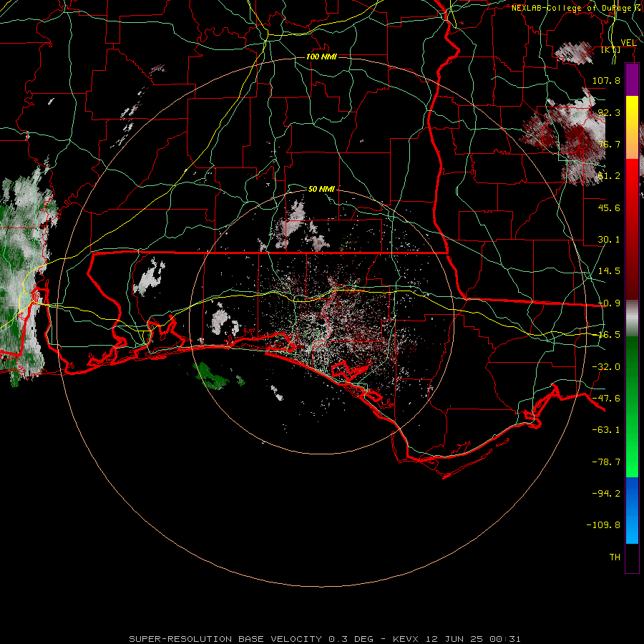This screenshot has height=644, width=644.
Task: Pick the purple segment of the color bar
Action: coord(632,79)
